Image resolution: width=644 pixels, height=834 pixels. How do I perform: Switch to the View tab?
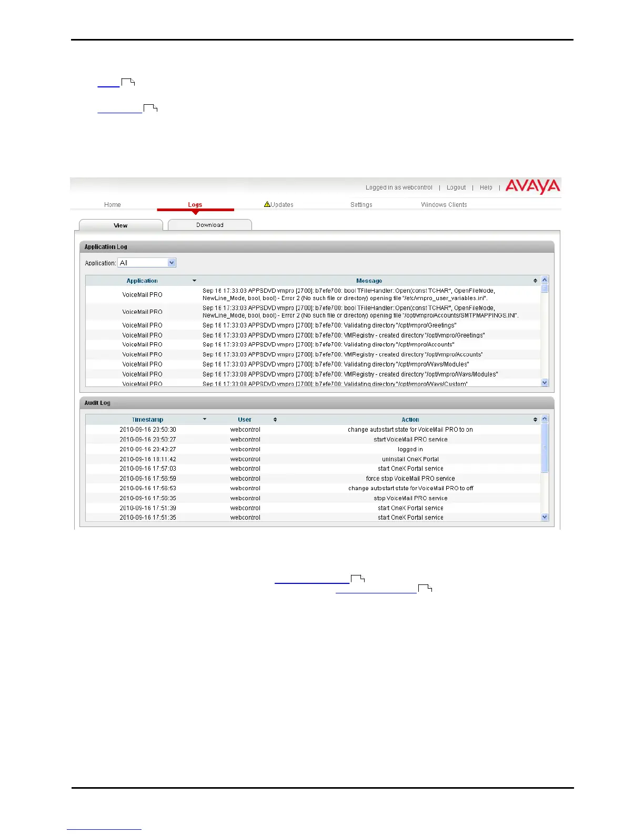(x=121, y=225)
